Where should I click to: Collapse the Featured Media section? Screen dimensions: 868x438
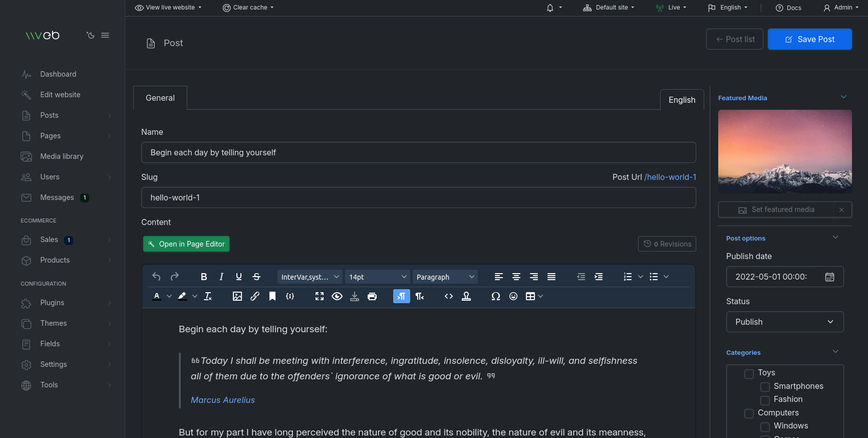[x=843, y=97]
